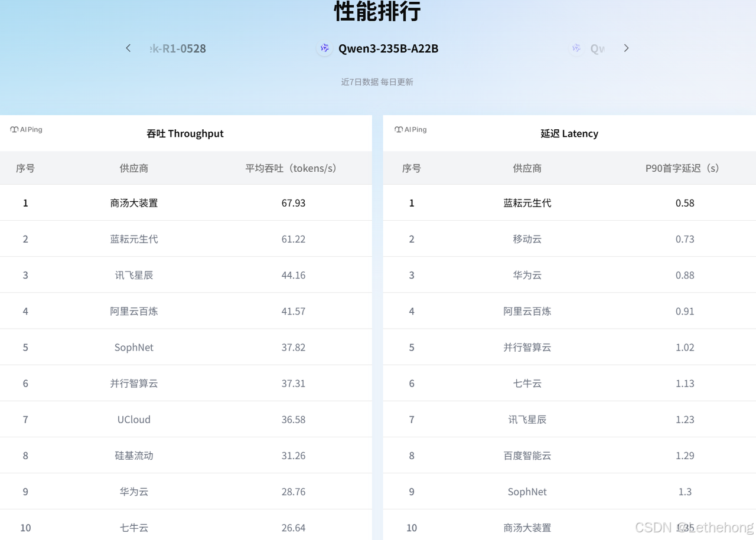Select 华为云 in the Throughput ranking
Viewport: 756px width, 540px height.
click(134, 492)
